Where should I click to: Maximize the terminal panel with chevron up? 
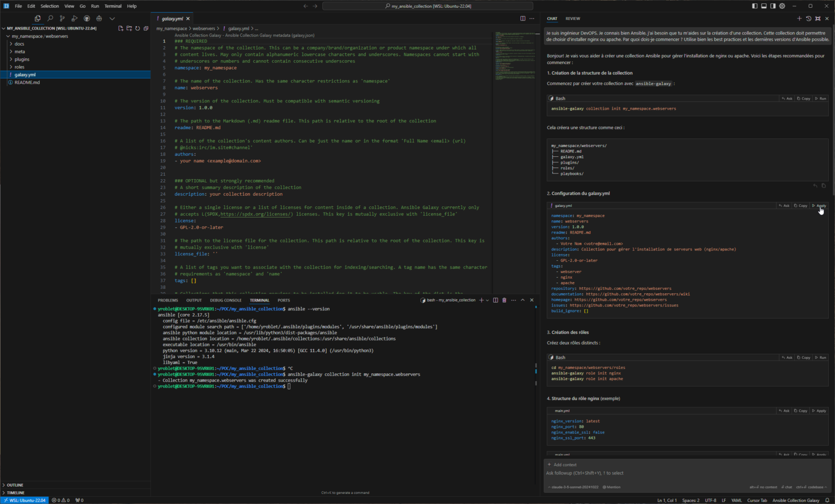523,300
